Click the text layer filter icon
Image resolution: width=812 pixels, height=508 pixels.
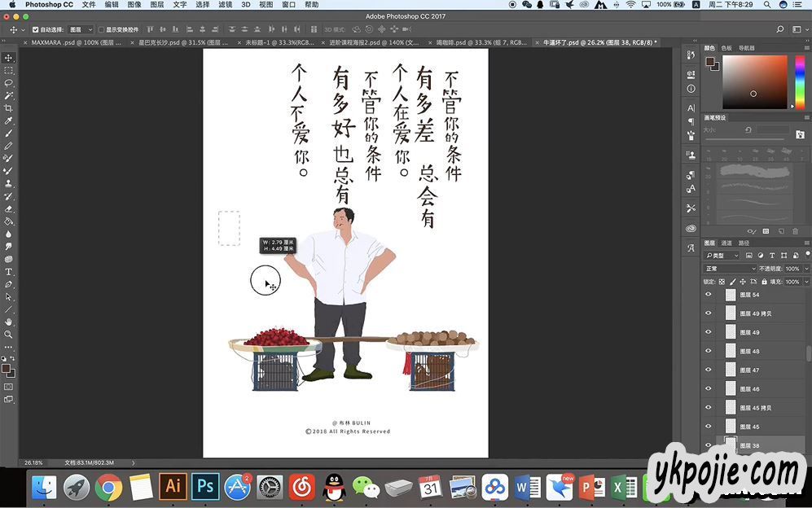pos(771,256)
